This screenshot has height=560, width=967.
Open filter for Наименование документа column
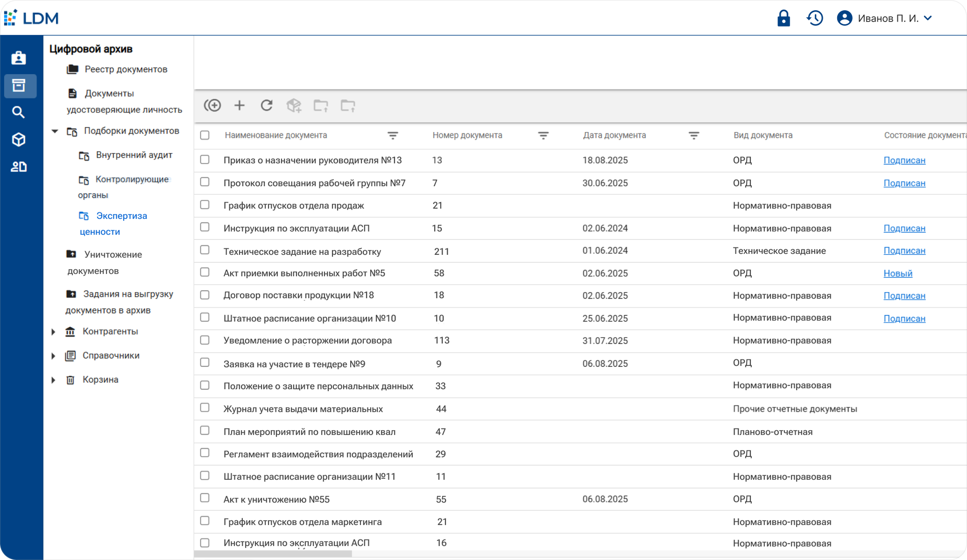tap(393, 135)
